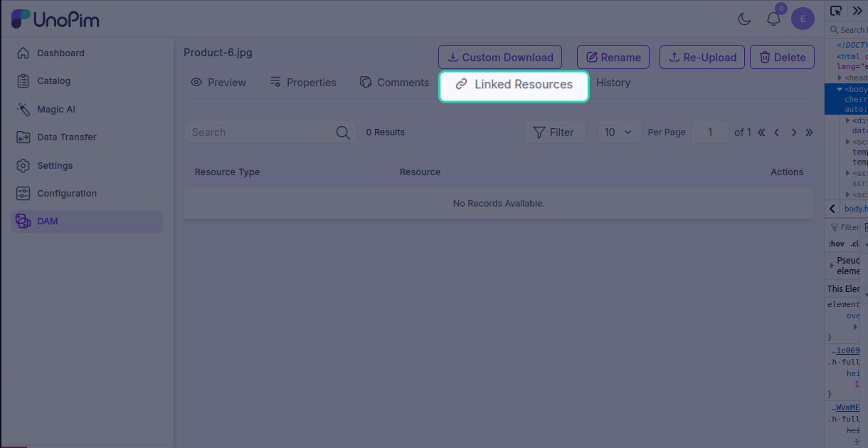
Task: Click the Rename button
Action: click(x=613, y=58)
